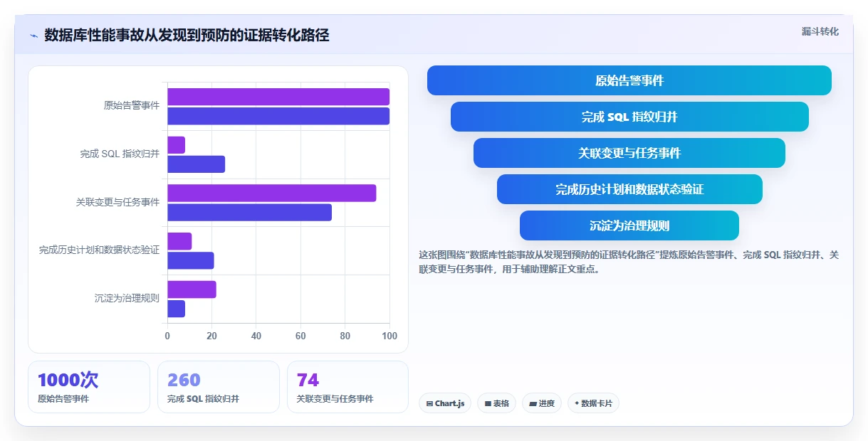Click the x-axis tick value 40
Image resolution: width=868 pixels, height=441 pixels.
click(256, 336)
